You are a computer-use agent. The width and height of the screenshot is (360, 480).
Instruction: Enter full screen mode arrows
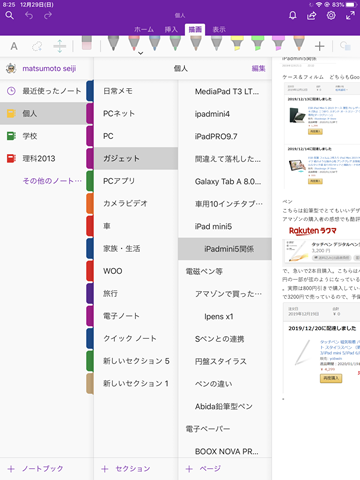coord(350,15)
